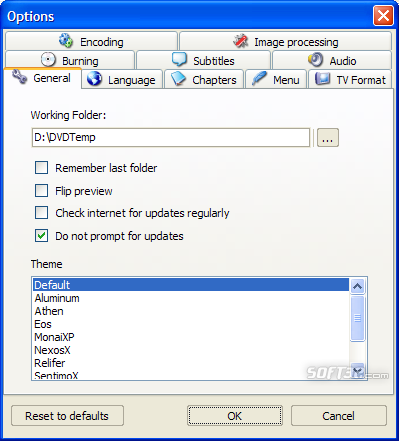
Task: Click Reset to defaults button
Action: 67,416
